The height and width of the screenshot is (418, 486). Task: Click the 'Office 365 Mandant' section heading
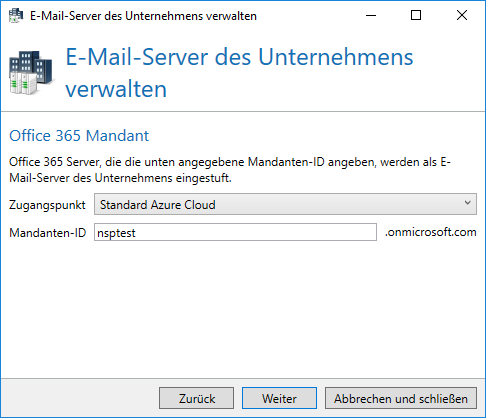point(79,136)
